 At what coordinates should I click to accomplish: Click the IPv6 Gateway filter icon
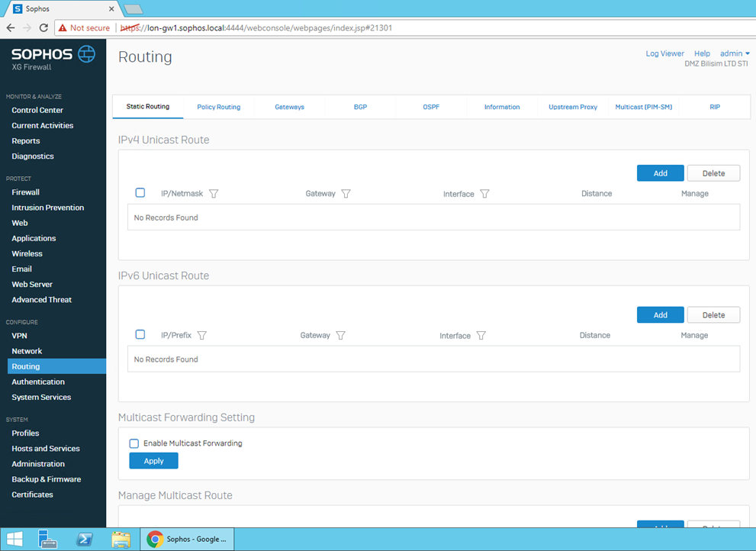click(340, 336)
